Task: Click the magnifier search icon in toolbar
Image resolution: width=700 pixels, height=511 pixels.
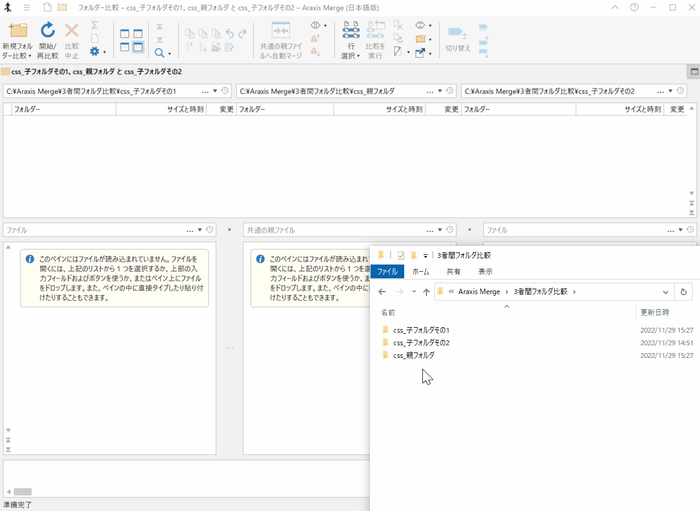Action: [x=159, y=51]
